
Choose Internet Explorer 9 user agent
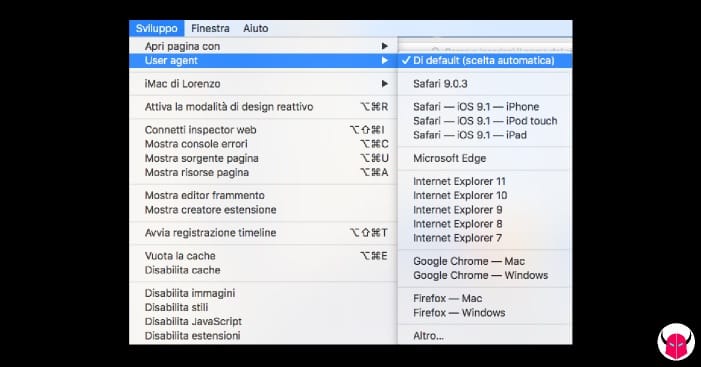coord(485,210)
